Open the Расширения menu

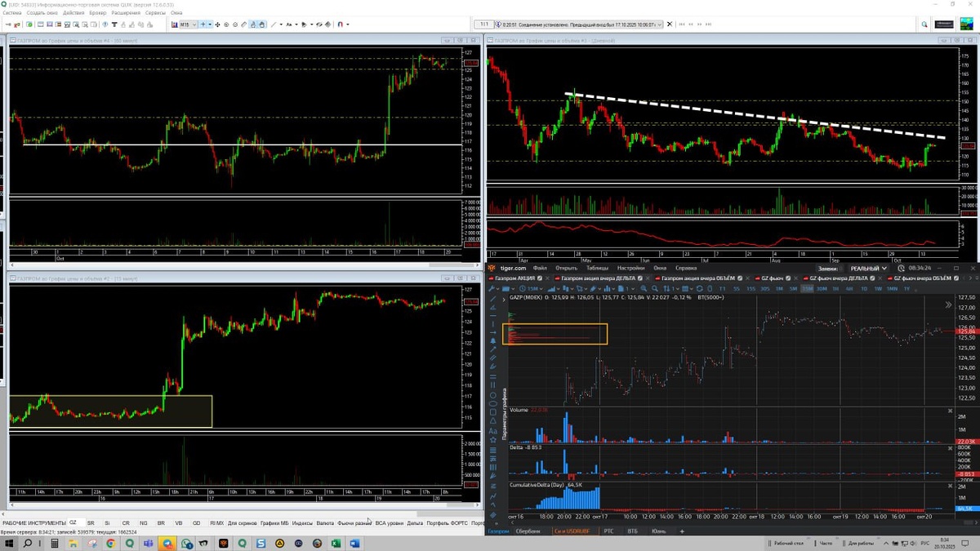[126, 13]
